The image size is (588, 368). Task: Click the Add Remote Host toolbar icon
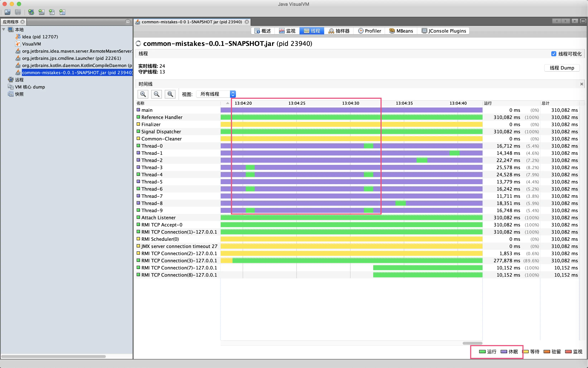pos(31,12)
